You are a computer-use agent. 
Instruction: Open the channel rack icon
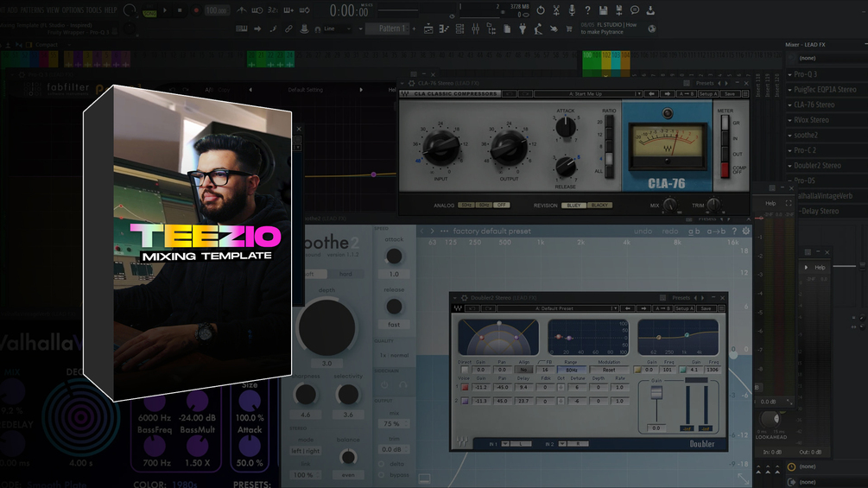coord(459,29)
